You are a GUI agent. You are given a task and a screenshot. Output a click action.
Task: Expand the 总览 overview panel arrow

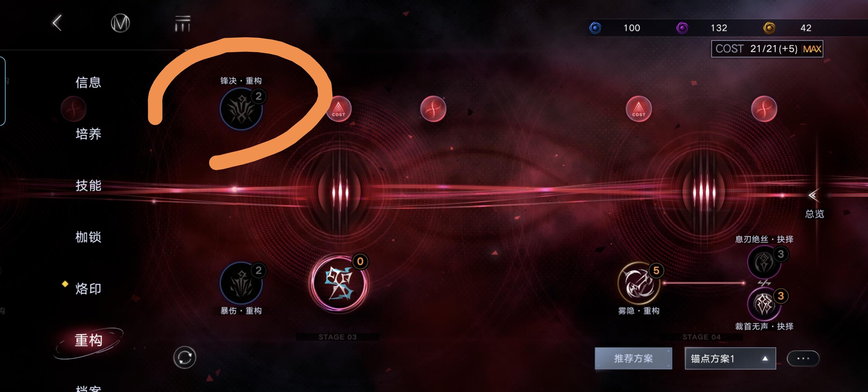(813, 195)
